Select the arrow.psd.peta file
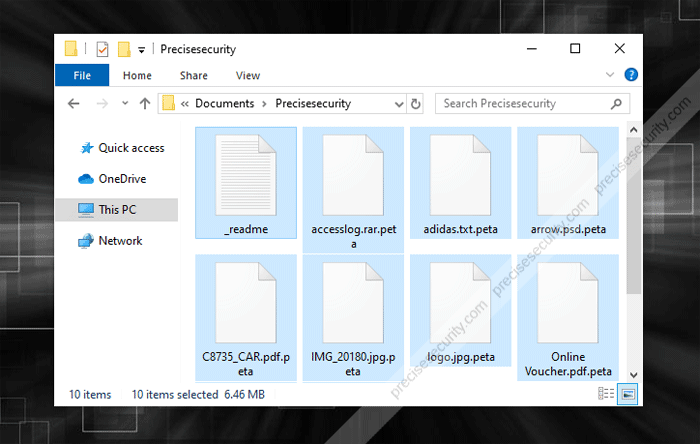 click(x=568, y=183)
